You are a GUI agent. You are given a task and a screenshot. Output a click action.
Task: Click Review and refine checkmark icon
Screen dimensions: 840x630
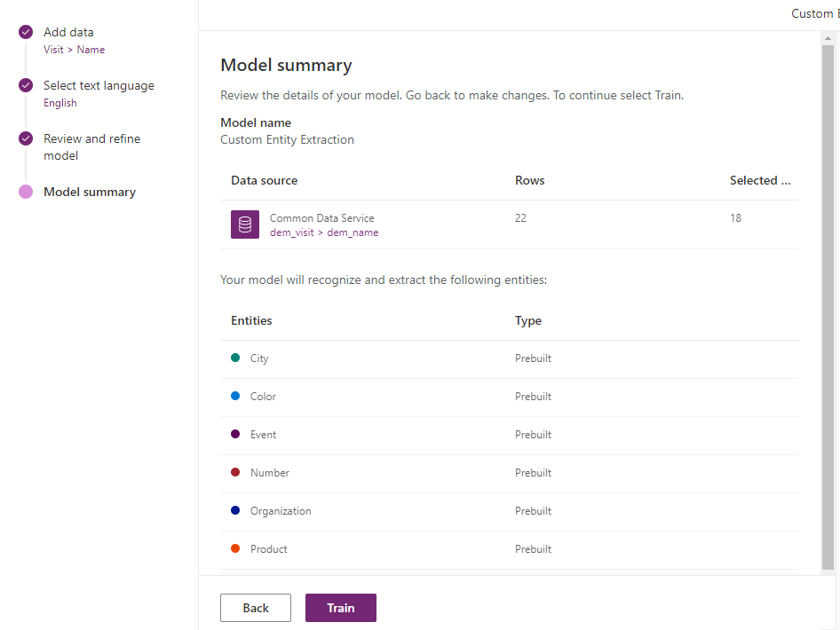(26, 138)
